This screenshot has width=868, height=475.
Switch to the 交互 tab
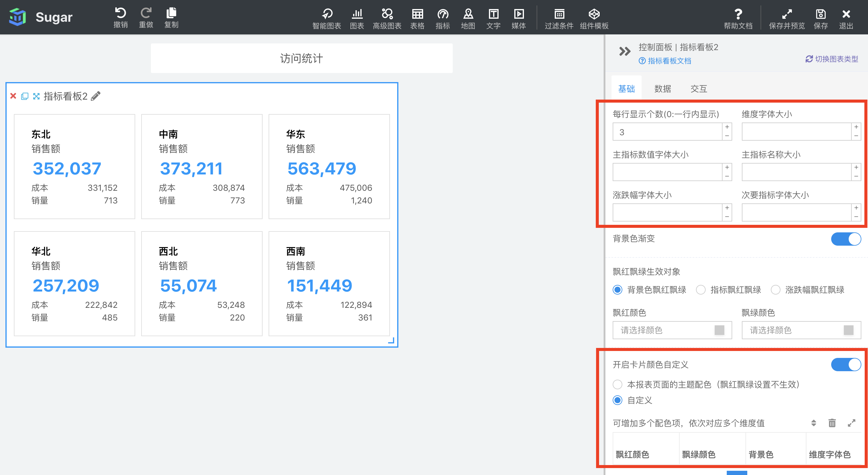698,89
